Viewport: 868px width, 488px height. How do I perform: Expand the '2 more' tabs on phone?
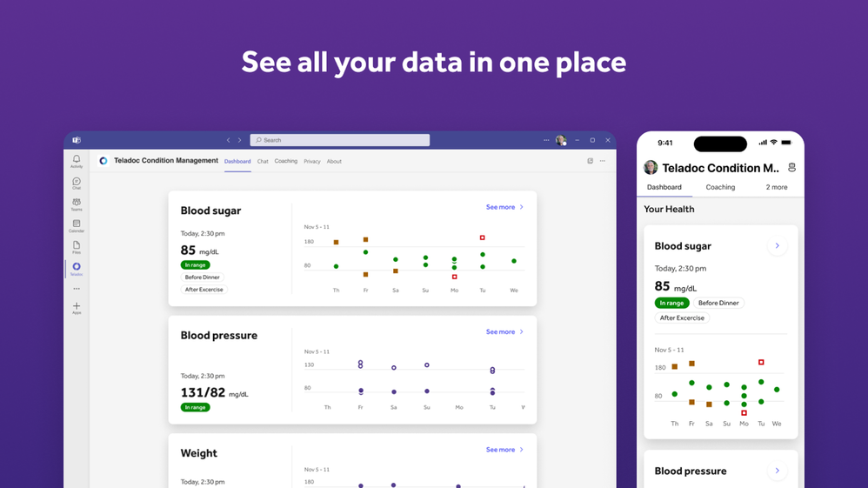[776, 187]
